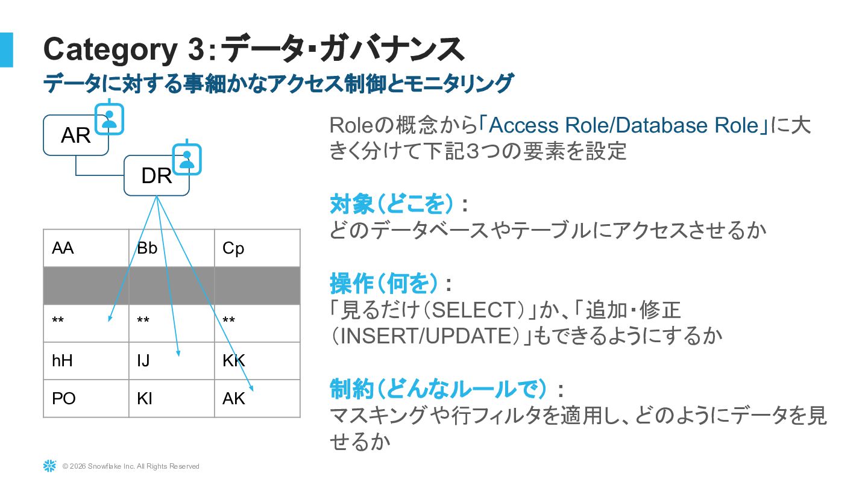
Task: Click table cell AK
Action: coord(257,398)
